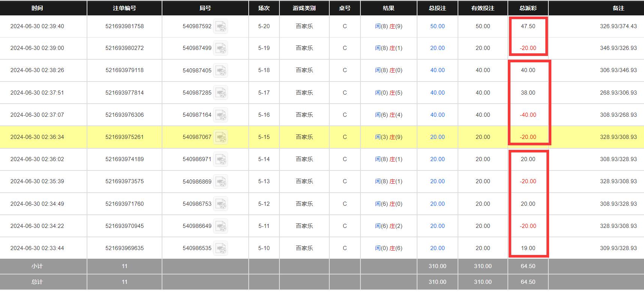Click the 时间 column header
This screenshot has width=644, height=294.
pos(37,8)
